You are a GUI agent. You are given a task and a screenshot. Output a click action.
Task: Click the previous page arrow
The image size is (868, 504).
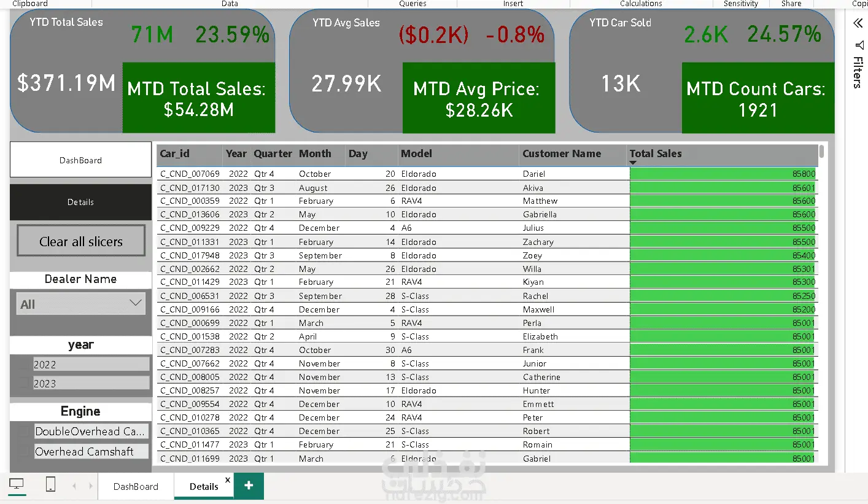[74, 486]
